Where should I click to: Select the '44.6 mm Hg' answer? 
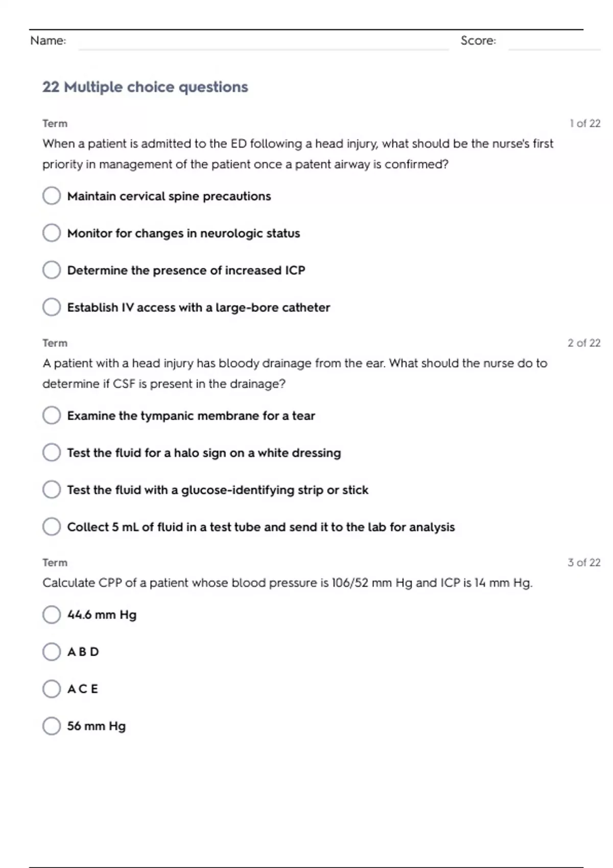pos(52,614)
